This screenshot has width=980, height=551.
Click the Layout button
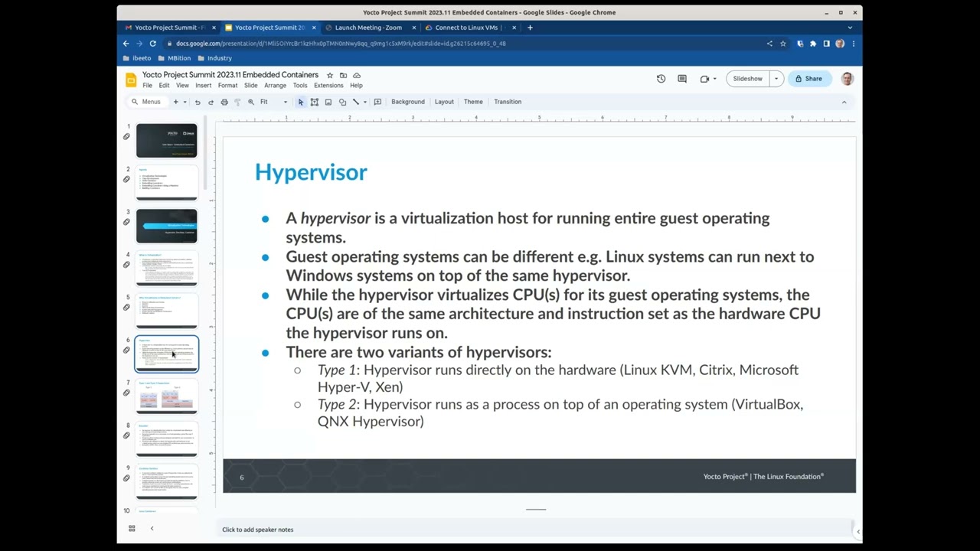444,102
